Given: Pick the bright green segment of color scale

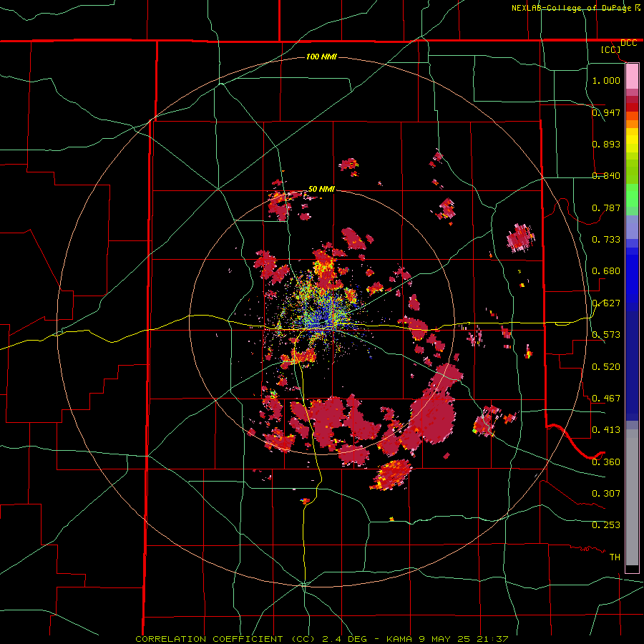Looking at the screenshot, I should [x=632, y=195].
